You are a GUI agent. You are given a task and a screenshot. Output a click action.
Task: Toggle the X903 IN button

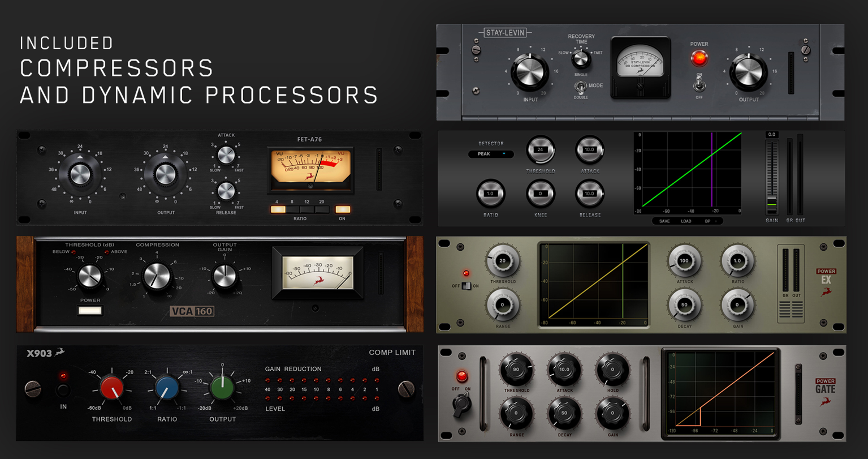click(x=63, y=390)
